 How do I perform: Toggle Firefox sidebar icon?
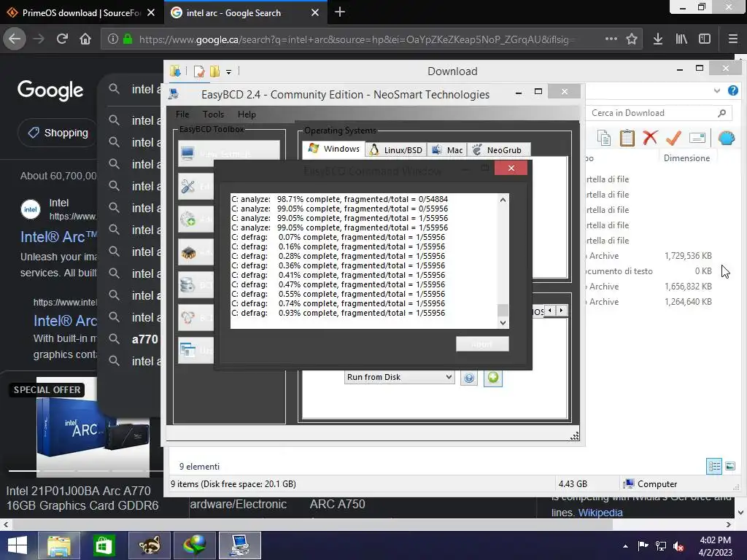[705, 39]
